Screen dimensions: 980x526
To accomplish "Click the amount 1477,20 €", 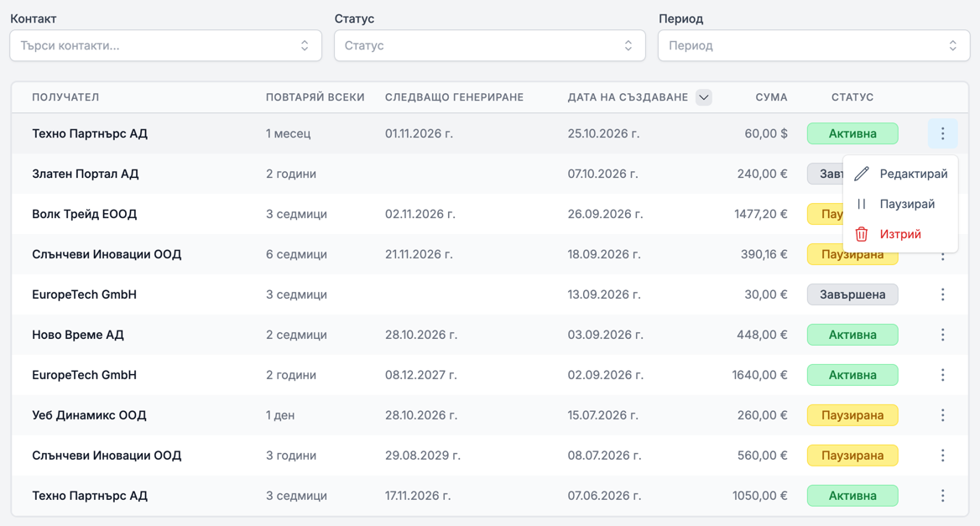I will [x=761, y=214].
